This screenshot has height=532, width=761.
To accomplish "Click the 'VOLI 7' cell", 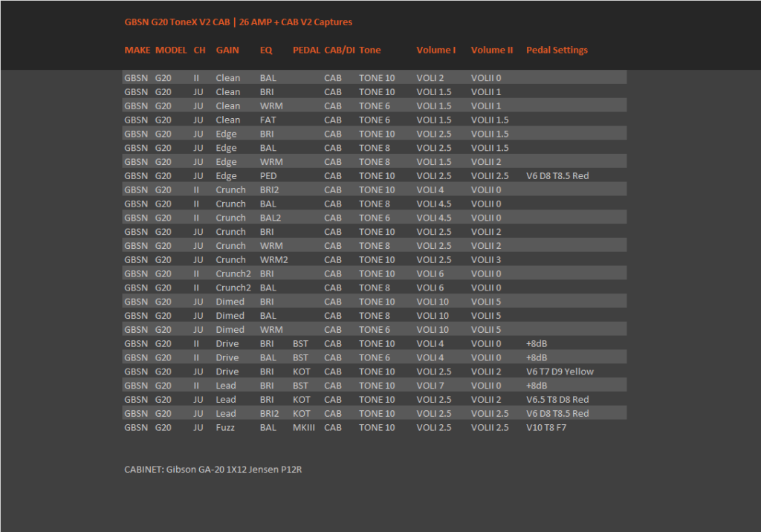I will [x=430, y=386].
